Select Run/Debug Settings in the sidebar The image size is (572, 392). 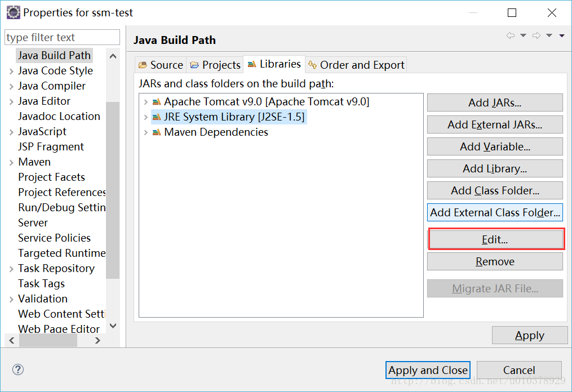tap(61, 207)
